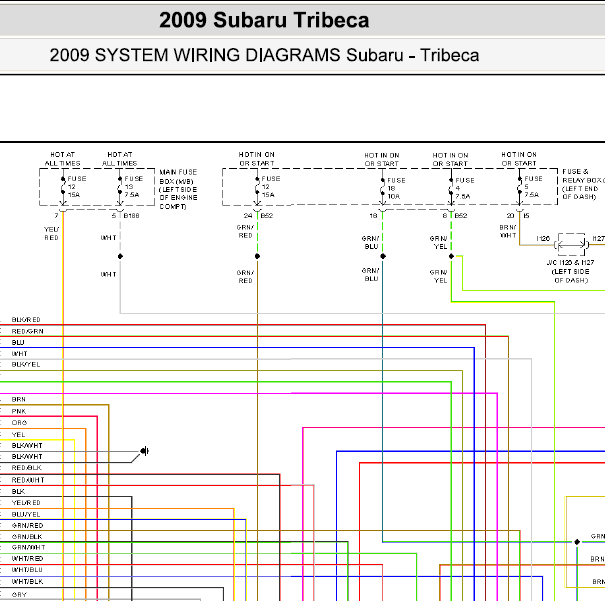Viewport: 605px width, 601px height.
Task: Select the BLK/RED wire label
Action: pos(26,320)
